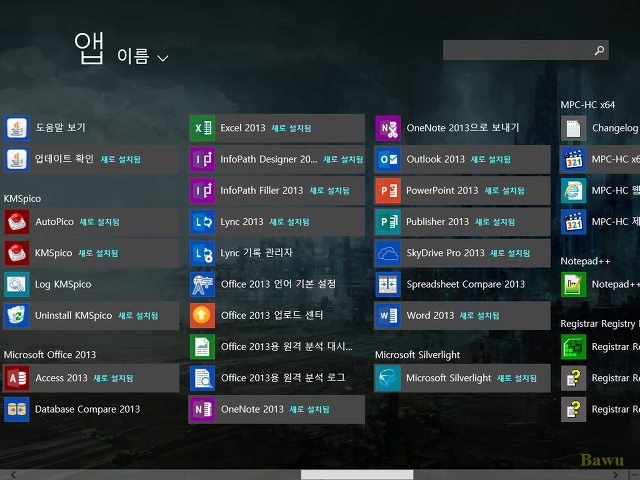Viewport: 640px width, 480px height.
Task: Click the horizontal scrollbar thumb
Action: pos(357,475)
